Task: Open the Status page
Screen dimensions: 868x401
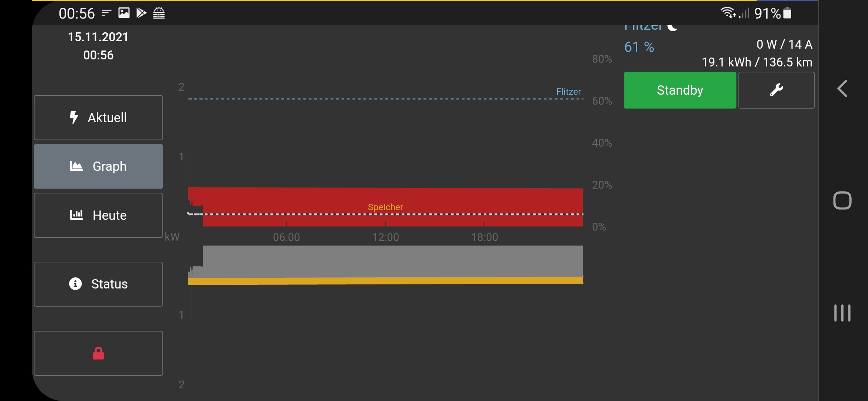Action: click(98, 284)
